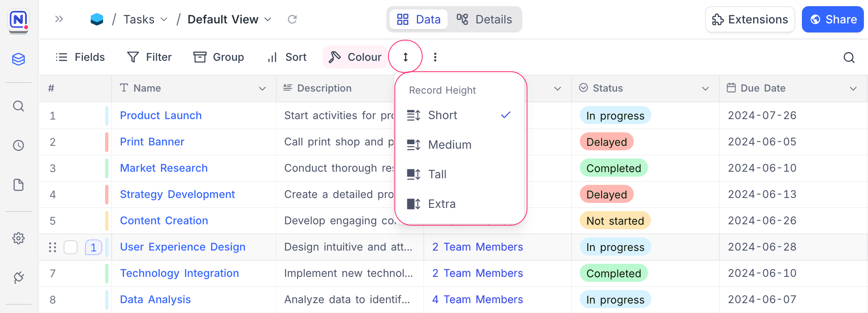The image size is (868, 313).
Task: Open the Name column dropdown arrow
Action: point(262,88)
